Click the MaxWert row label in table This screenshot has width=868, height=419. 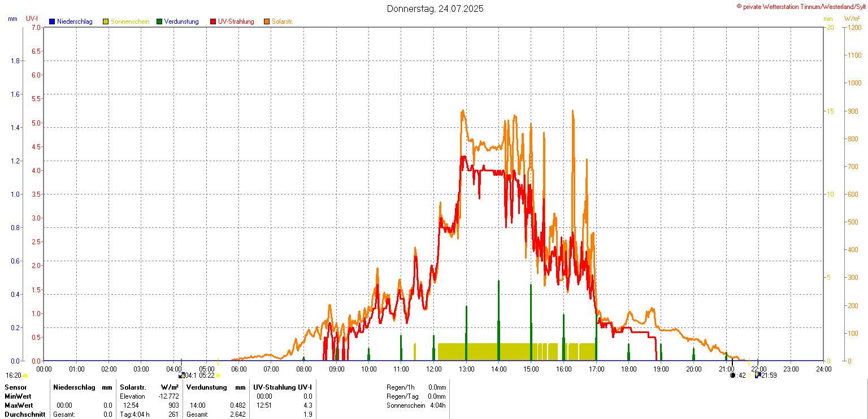19,405
